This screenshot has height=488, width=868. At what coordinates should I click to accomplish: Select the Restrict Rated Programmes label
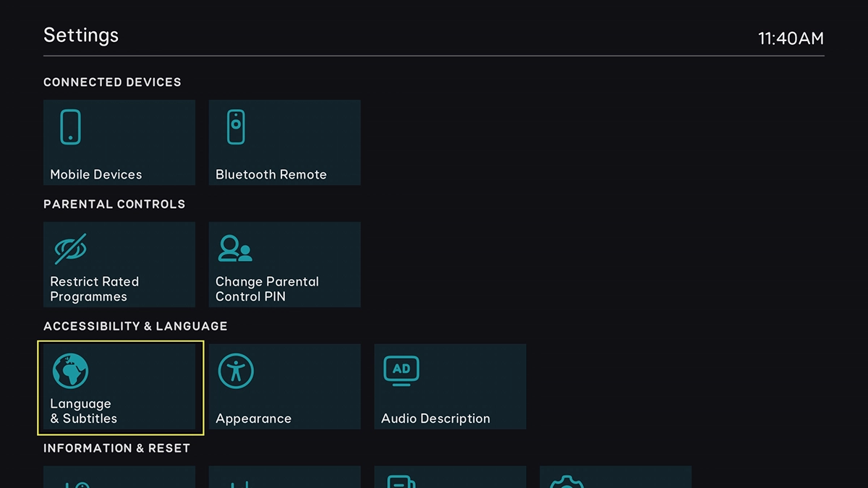(94, 289)
